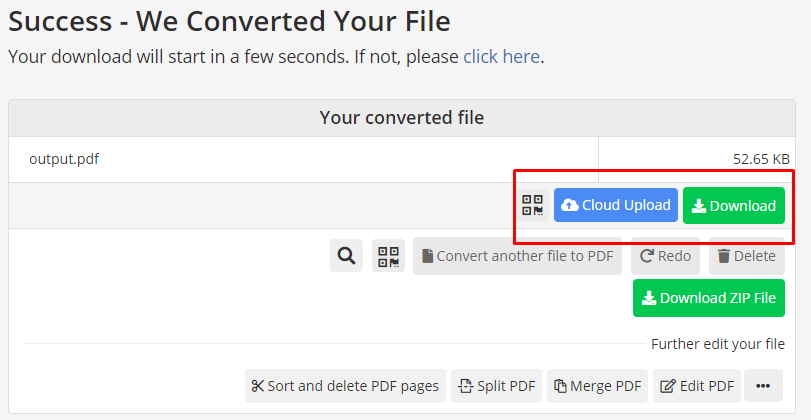Redo the conversion
The image size is (811, 420).
pyautogui.click(x=665, y=256)
